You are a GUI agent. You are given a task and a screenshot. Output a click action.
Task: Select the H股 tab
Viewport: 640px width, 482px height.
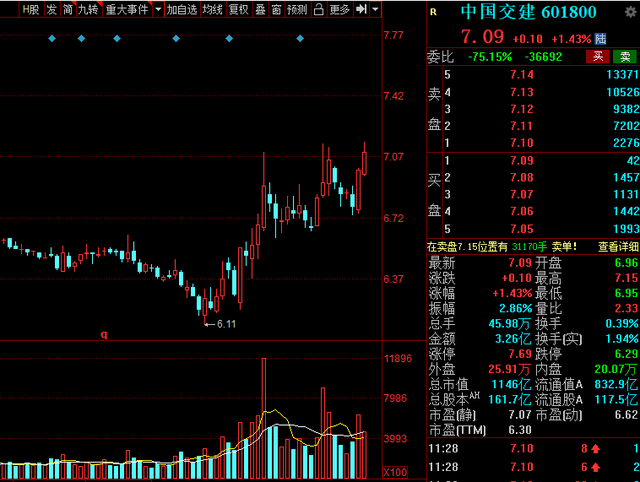[x=31, y=10]
